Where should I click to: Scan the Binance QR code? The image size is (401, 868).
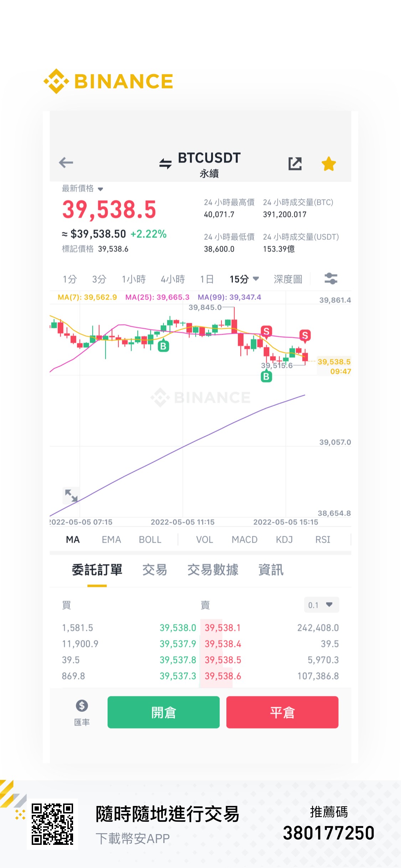pyautogui.click(x=52, y=824)
